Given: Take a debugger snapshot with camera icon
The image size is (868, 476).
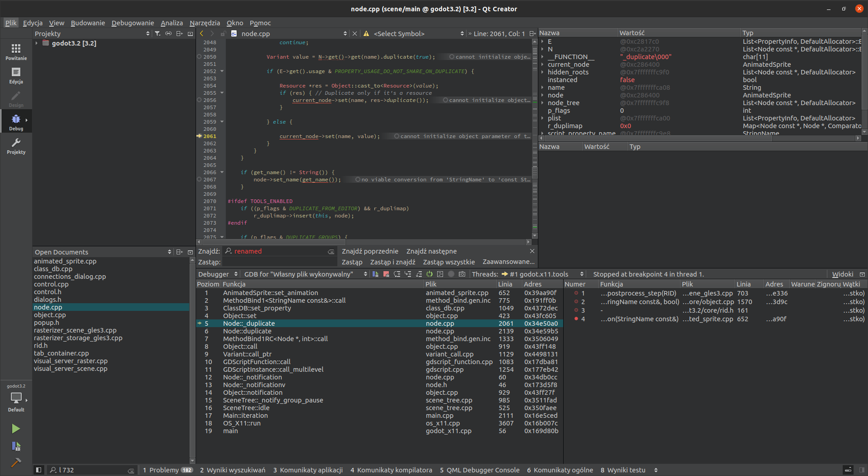Looking at the screenshot, I should click(462, 274).
